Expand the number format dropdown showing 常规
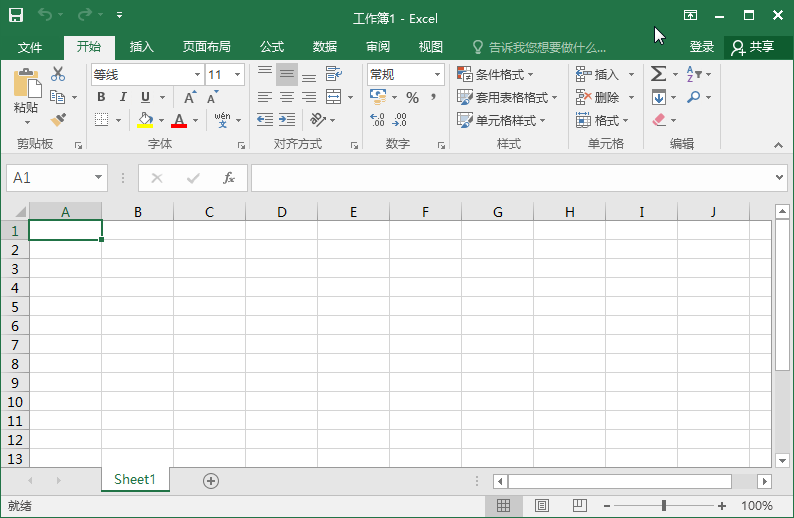794x518 pixels. 405,75
